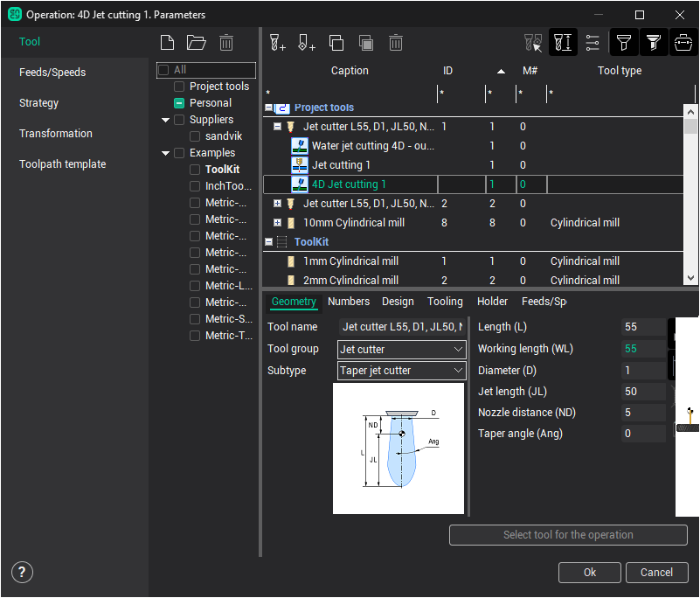Check the Project tools checkbox

click(x=179, y=87)
